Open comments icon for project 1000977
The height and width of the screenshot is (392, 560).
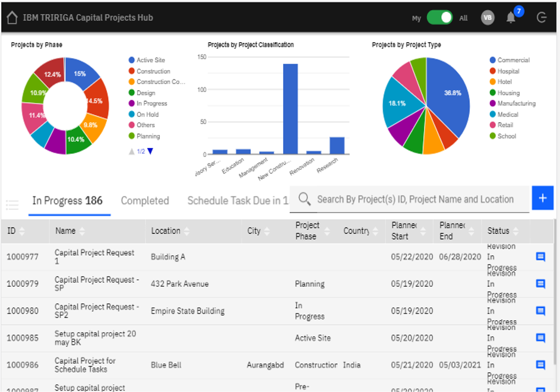click(x=541, y=257)
